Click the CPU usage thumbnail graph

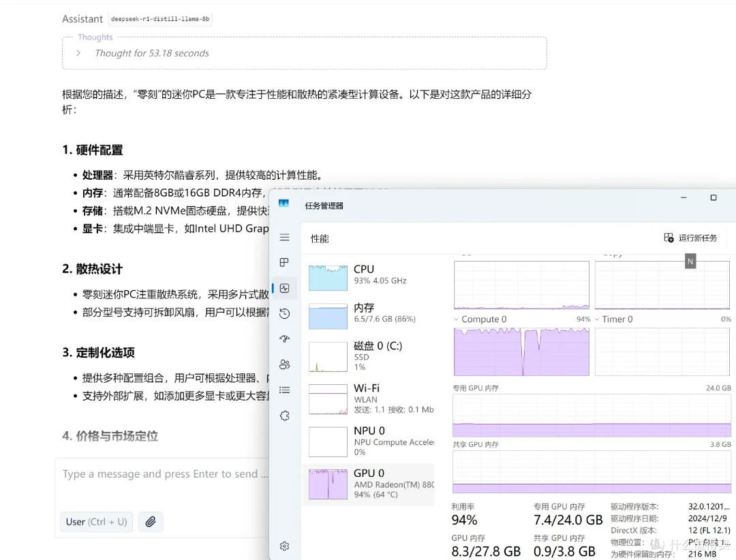coord(328,277)
